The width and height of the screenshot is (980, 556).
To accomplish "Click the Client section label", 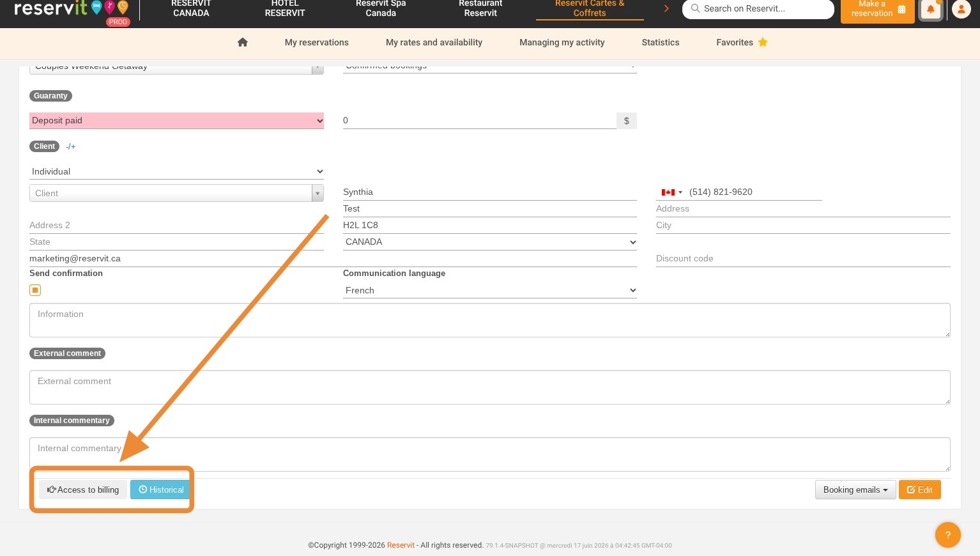I will pos(44,146).
